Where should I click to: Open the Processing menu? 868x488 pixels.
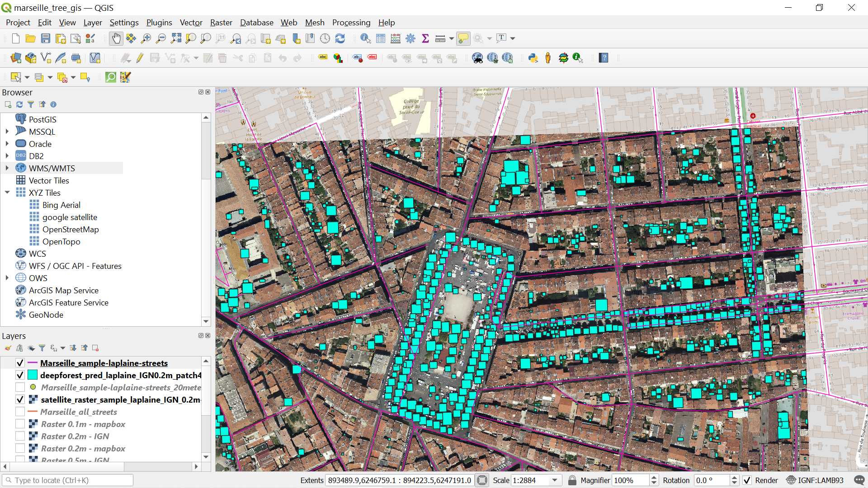click(351, 23)
